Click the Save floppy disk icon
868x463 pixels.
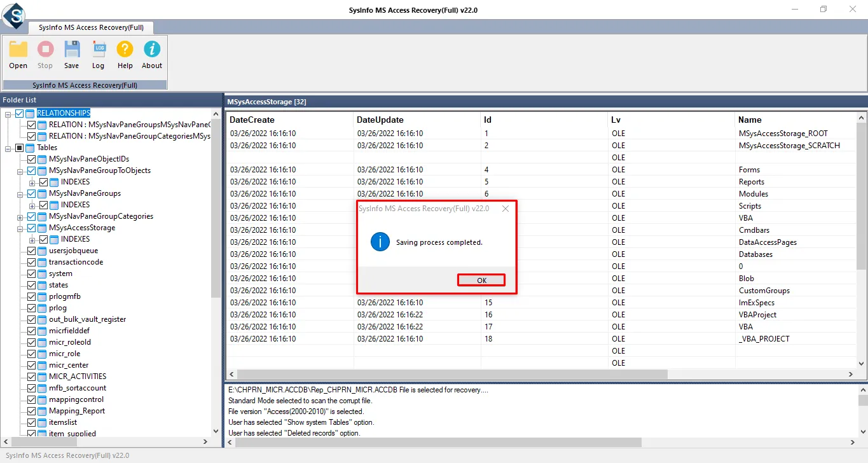pyautogui.click(x=72, y=50)
